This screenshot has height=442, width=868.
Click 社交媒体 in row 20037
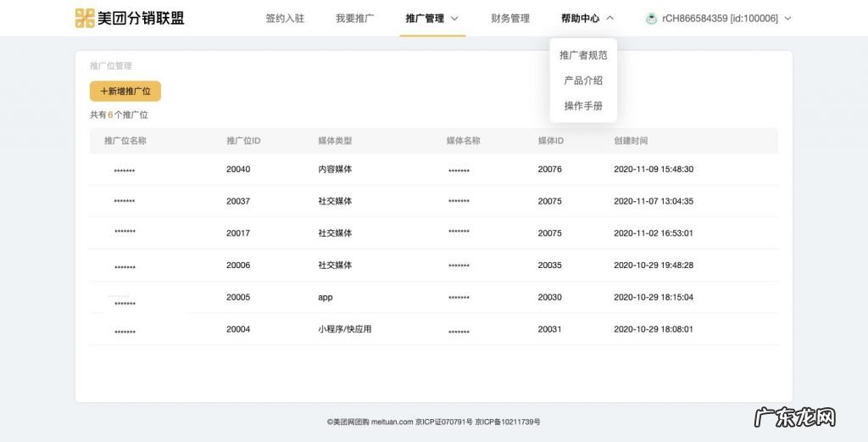[335, 201]
